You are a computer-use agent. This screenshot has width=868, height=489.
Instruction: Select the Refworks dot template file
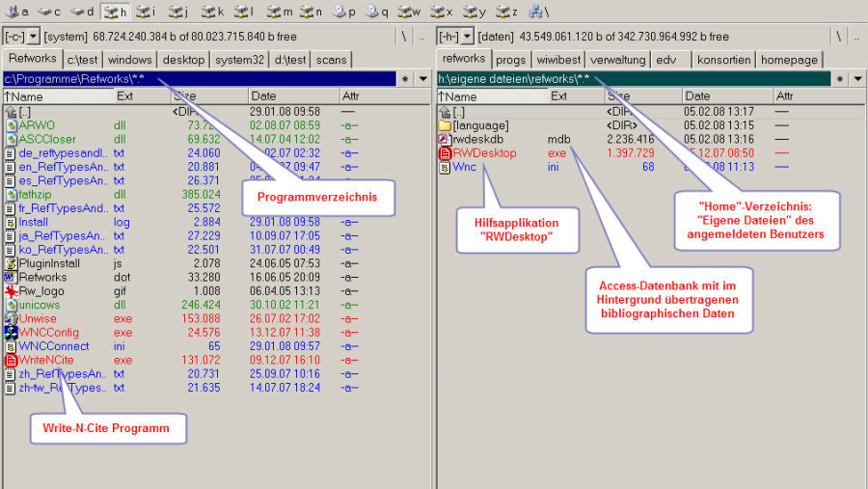click(x=42, y=277)
